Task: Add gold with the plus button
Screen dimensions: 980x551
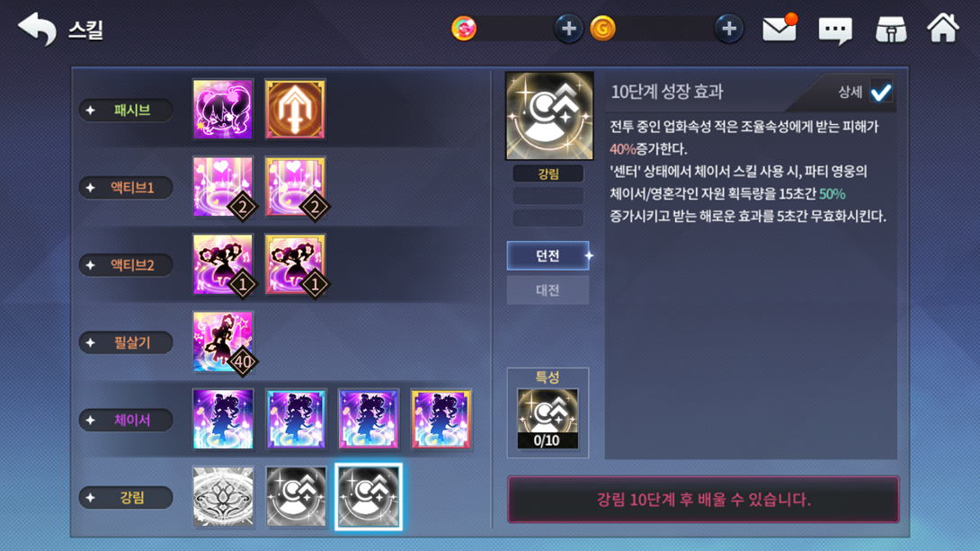Action: (729, 29)
